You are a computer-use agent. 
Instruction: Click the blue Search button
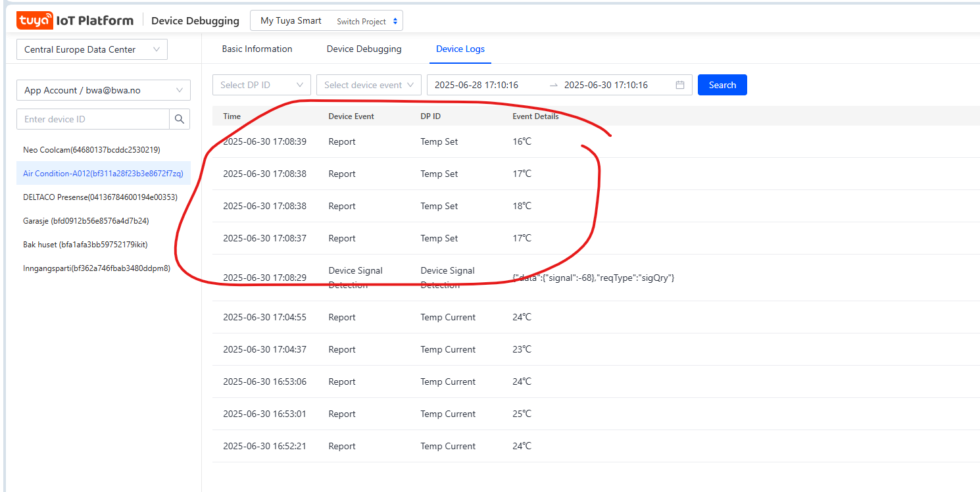pos(722,85)
